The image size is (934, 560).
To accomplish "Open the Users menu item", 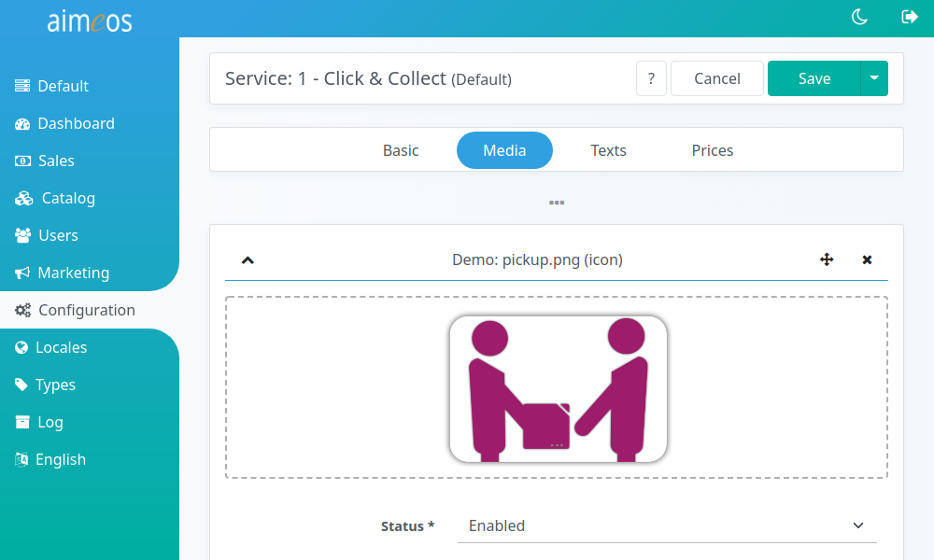I will (90, 235).
